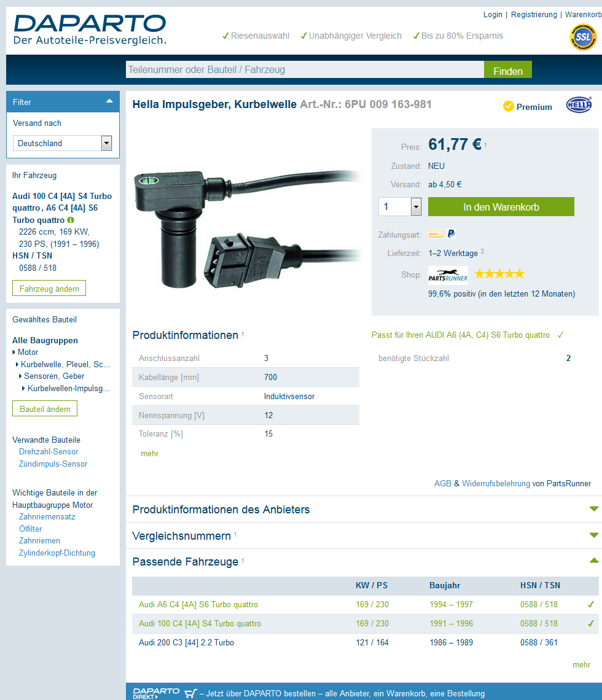602x700 pixels.
Task: Expand the Vergleichsnummern section
Action: (593, 535)
